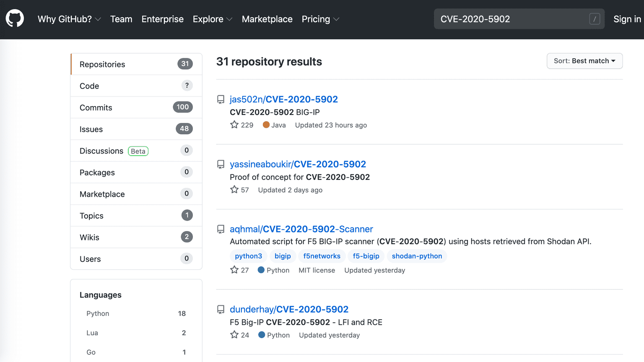This screenshot has width=644, height=362.
Task: Expand the Pricing dropdown menu
Action: (x=338, y=19)
